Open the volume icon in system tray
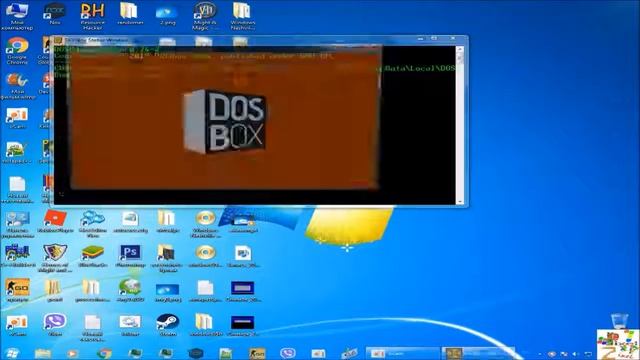Image resolution: width=640 pixels, height=360 pixels. click(x=576, y=354)
